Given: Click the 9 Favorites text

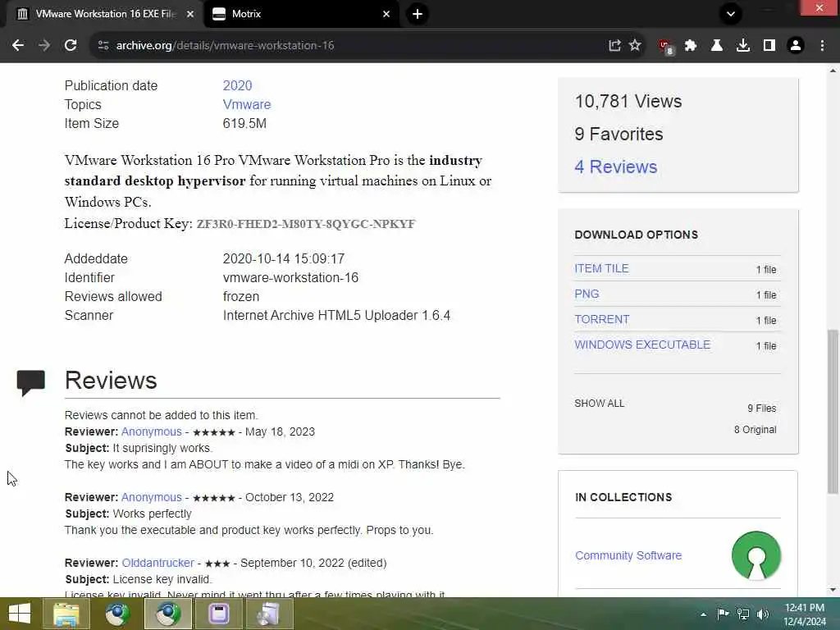Looking at the screenshot, I should (619, 134).
